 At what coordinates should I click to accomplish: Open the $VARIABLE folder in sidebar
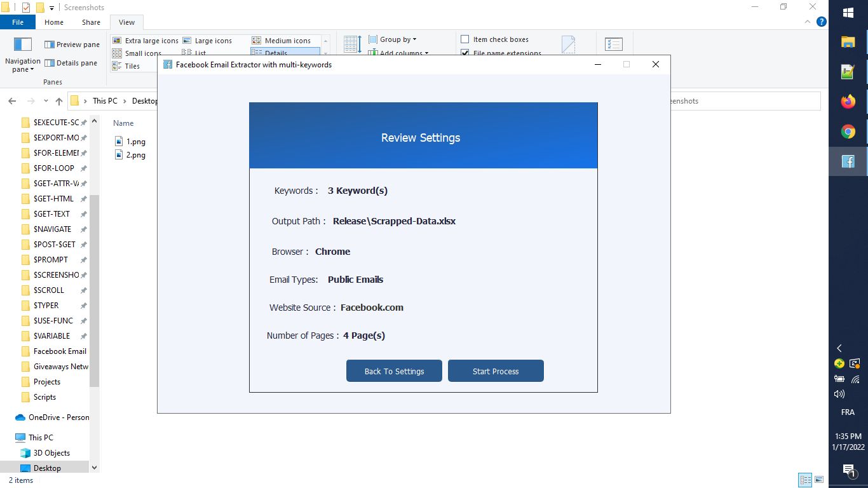point(46,336)
